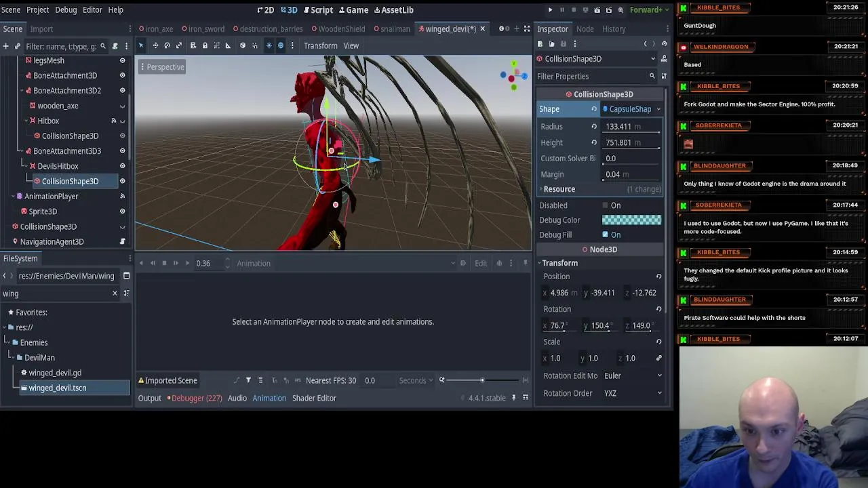Click the Debug Color swatch
868x488 pixels.
tap(631, 220)
